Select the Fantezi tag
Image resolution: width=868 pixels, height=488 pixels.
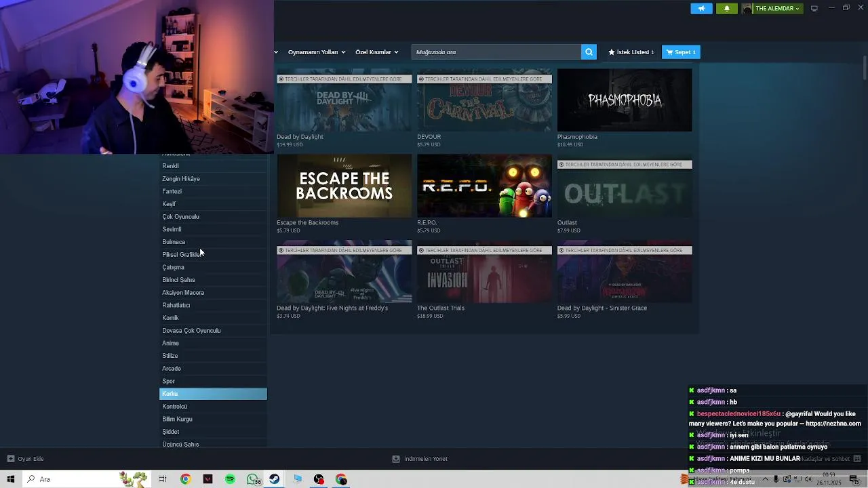tap(213, 191)
